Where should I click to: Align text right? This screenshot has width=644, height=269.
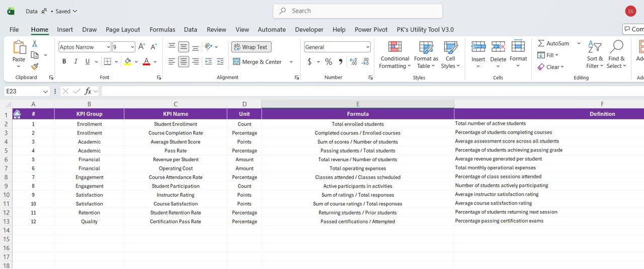pos(195,61)
